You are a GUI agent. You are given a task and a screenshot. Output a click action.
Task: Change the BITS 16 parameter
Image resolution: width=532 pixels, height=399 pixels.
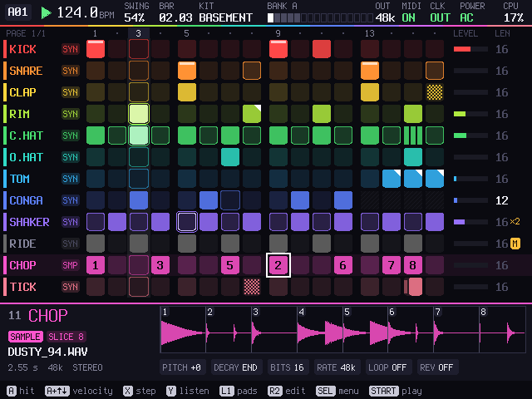click(x=288, y=367)
